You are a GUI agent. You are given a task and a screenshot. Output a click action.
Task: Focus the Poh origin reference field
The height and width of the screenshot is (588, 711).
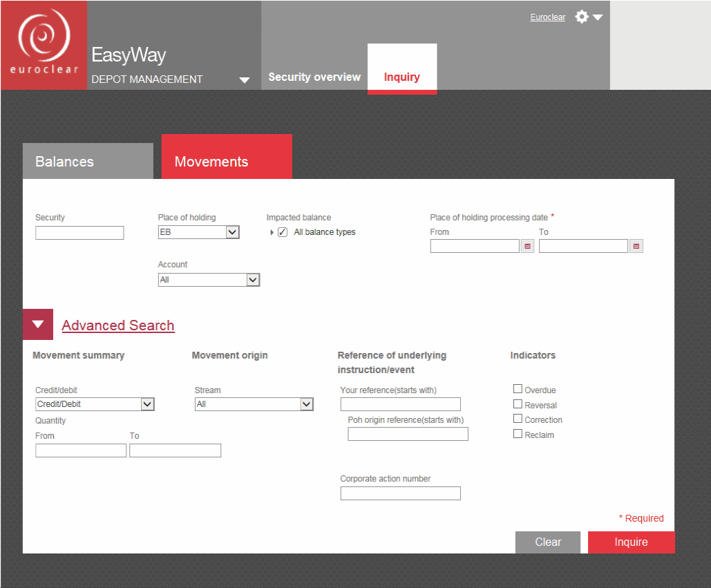pyautogui.click(x=408, y=434)
